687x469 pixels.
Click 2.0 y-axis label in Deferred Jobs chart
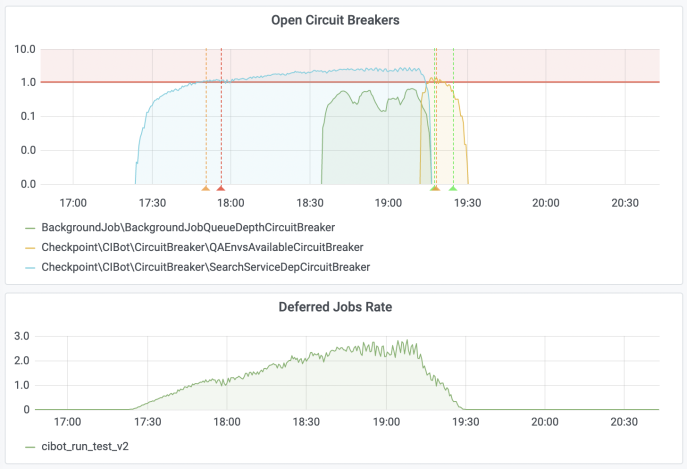pos(21,361)
